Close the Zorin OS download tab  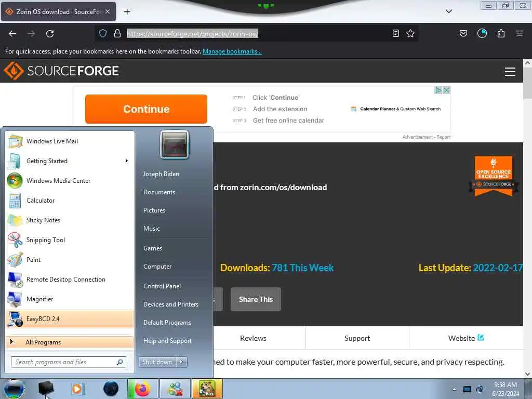108,11
